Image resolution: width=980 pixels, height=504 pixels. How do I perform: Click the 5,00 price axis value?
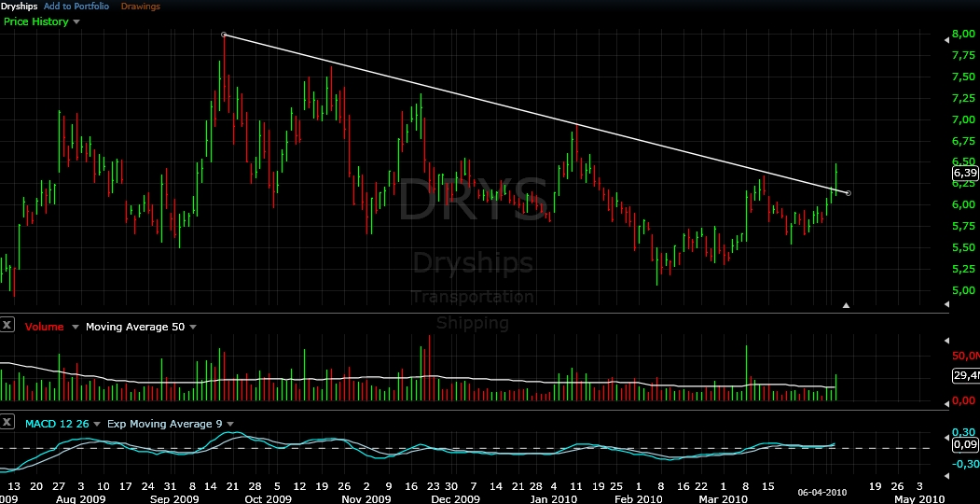tap(963, 290)
